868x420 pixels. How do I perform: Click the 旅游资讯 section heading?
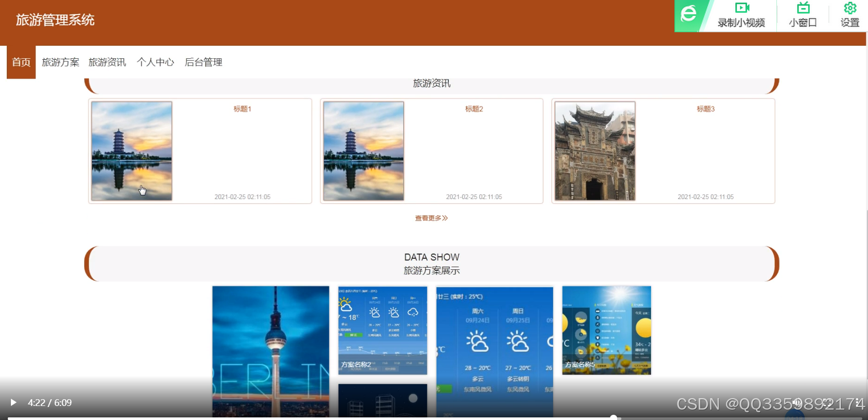click(x=432, y=83)
